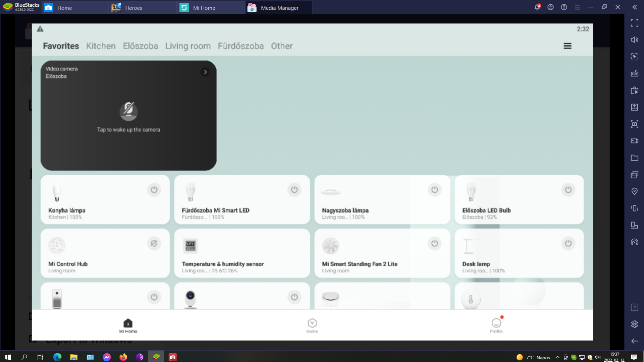
Task: Expand Video camera card with chevron arrow
Action: coord(205,72)
